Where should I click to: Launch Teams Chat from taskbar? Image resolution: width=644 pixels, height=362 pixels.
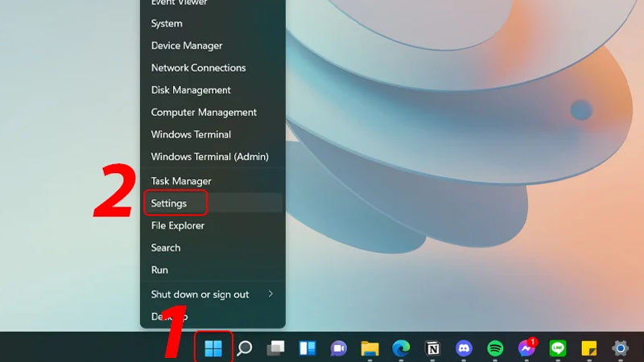338,348
